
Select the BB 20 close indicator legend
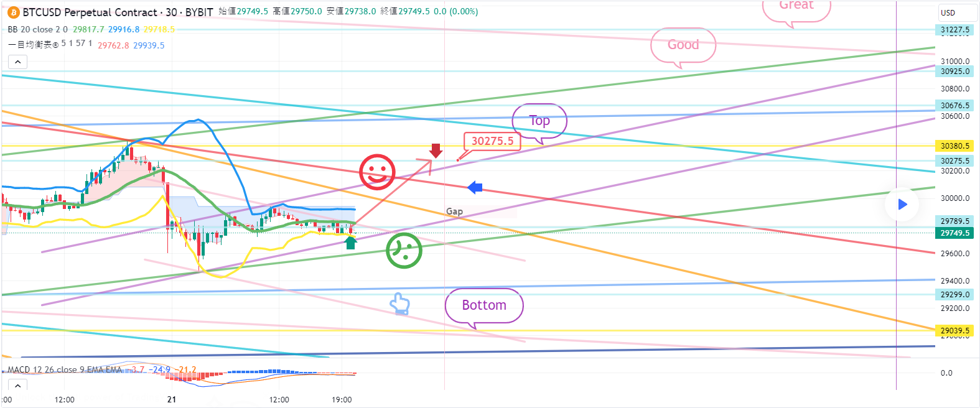coord(37,29)
